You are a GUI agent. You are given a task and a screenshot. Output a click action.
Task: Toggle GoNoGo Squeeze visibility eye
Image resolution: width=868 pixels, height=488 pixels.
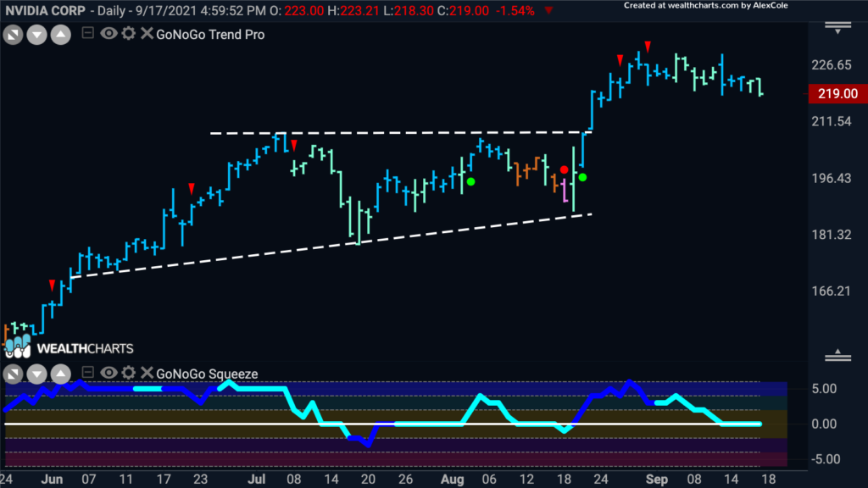(x=108, y=373)
